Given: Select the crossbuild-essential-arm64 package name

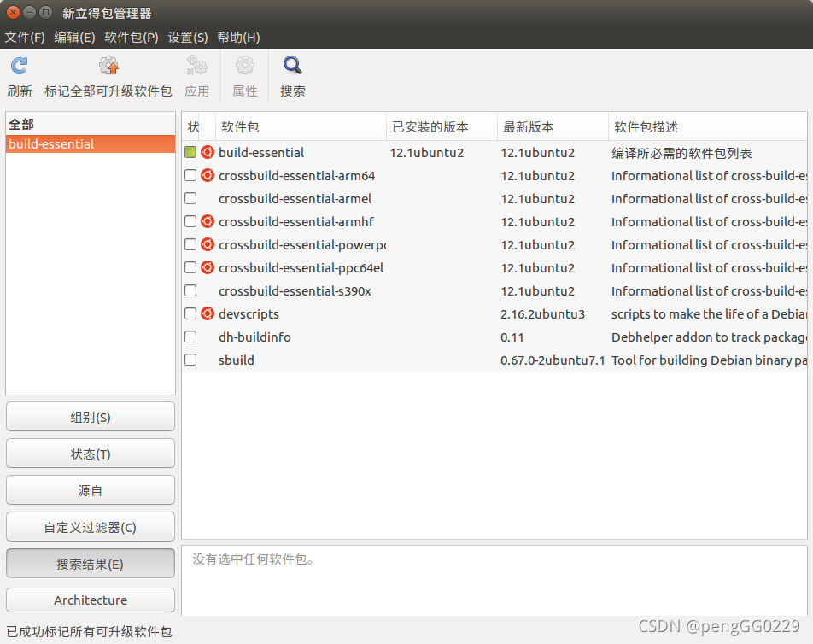Looking at the screenshot, I should pyautogui.click(x=296, y=176).
